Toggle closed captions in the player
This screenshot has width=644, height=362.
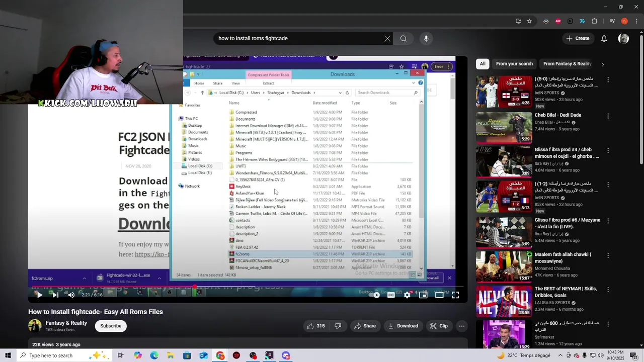coord(391,295)
